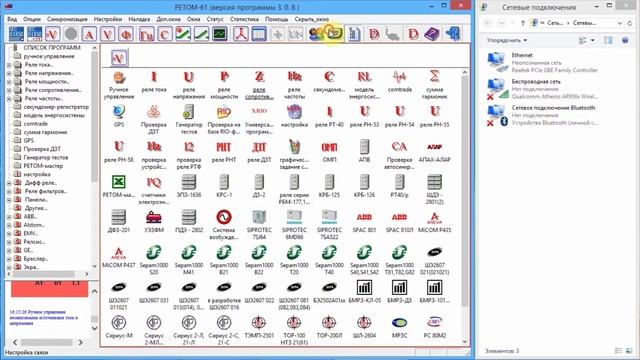The width and height of the screenshot is (640, 360).
Task: Open the сумма гармоник icon
Action: (434, 85)
